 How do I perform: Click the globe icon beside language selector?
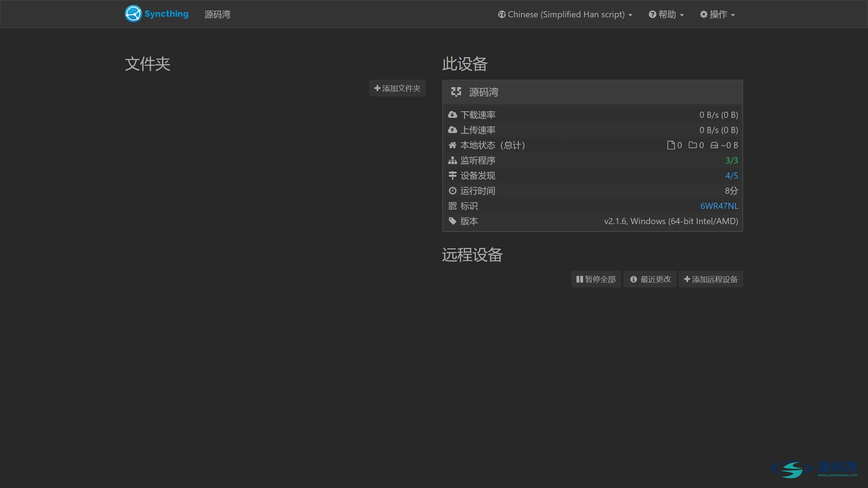click(x=502, y=15)
